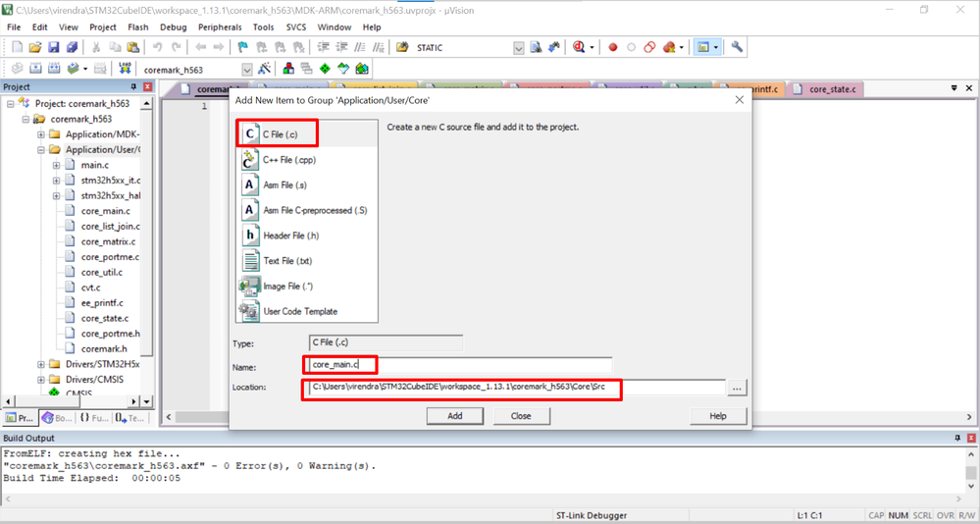Select C++ File (.cpp) item type
This screenshot has width=980, height=524.
coord(307,160)
